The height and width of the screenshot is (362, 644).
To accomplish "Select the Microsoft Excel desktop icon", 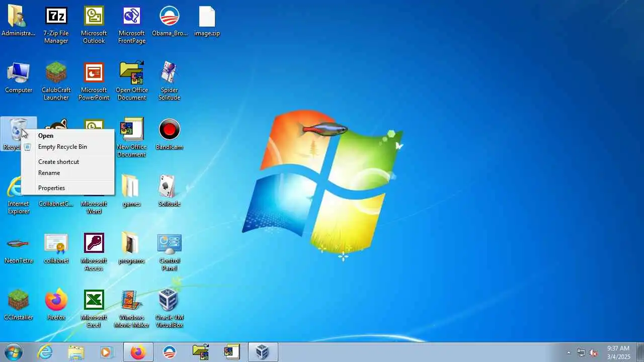I will pyautogui.click(x=94, y=309).
